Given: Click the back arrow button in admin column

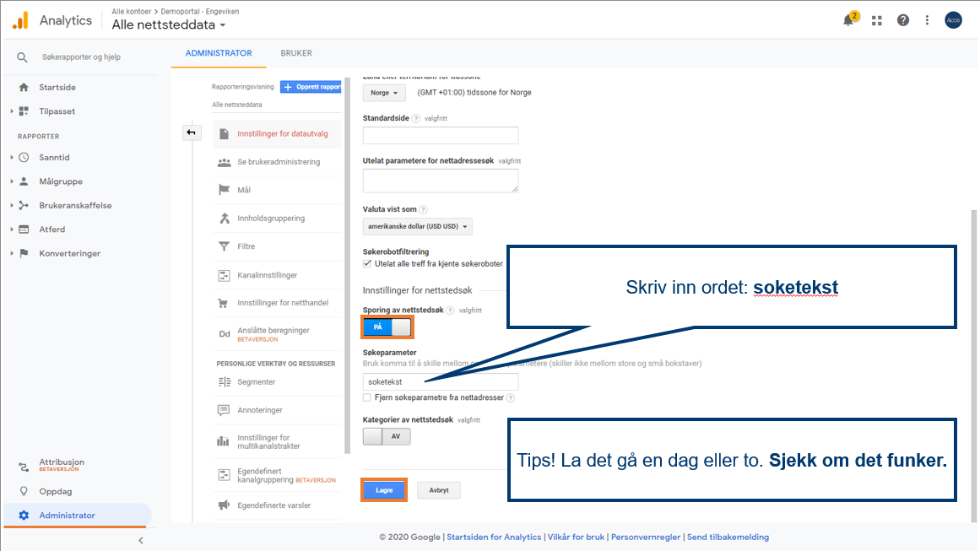Looking at the screenshot, I should 191,132.
